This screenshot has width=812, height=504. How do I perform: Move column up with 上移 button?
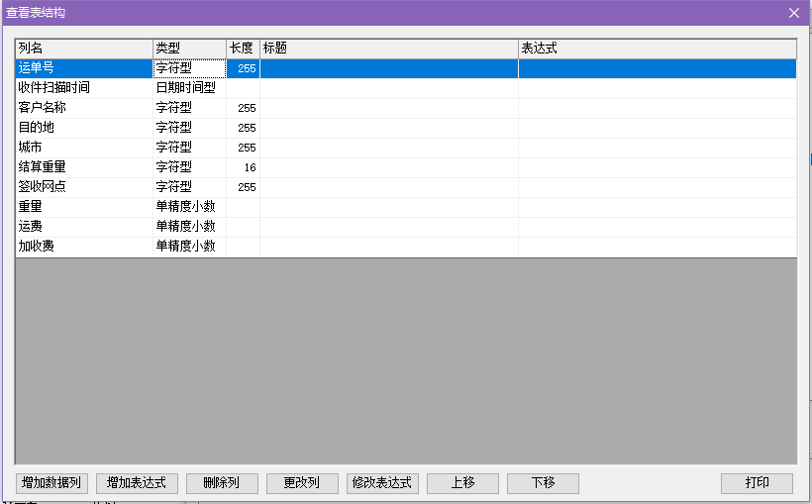[462, 483]
